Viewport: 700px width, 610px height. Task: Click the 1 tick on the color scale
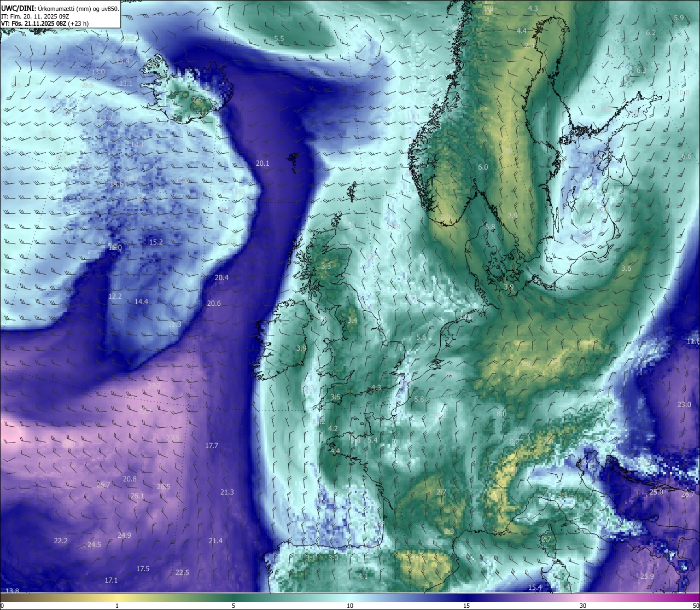coord(117,605)
